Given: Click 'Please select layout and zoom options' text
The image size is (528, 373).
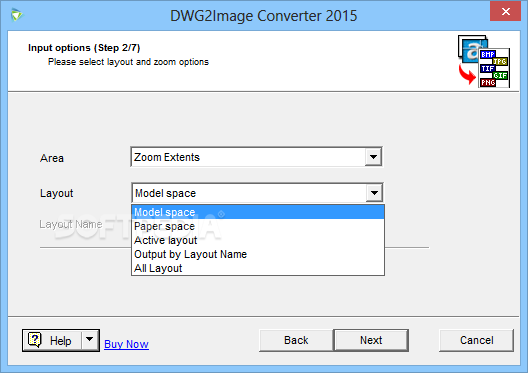Looking at the screenshot, I should [128, 62].
